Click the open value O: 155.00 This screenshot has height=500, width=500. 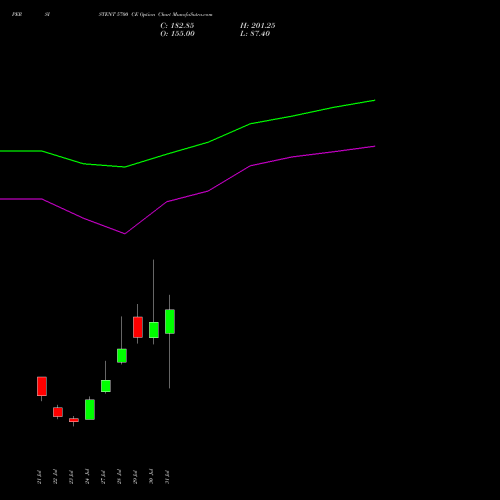click(x=177, y=34)
